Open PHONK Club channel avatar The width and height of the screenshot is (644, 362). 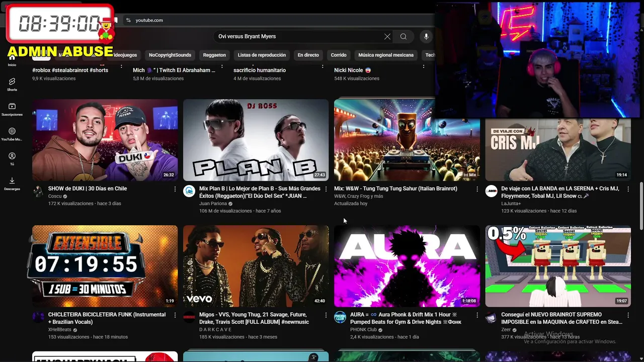click(x=340, y=317)
